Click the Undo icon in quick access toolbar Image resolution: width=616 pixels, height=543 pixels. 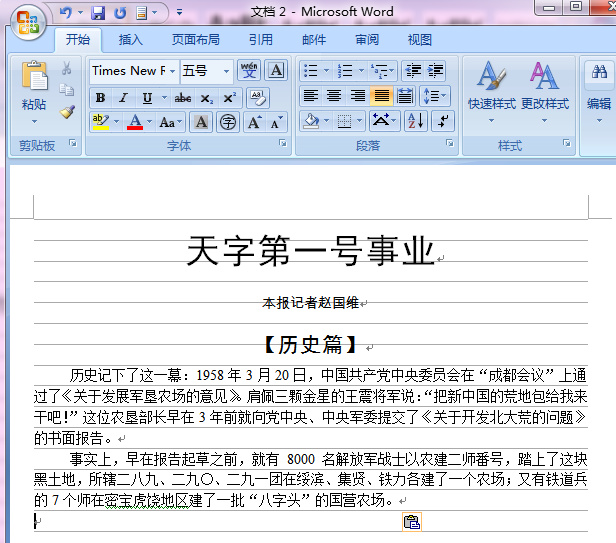pos(66,13)
